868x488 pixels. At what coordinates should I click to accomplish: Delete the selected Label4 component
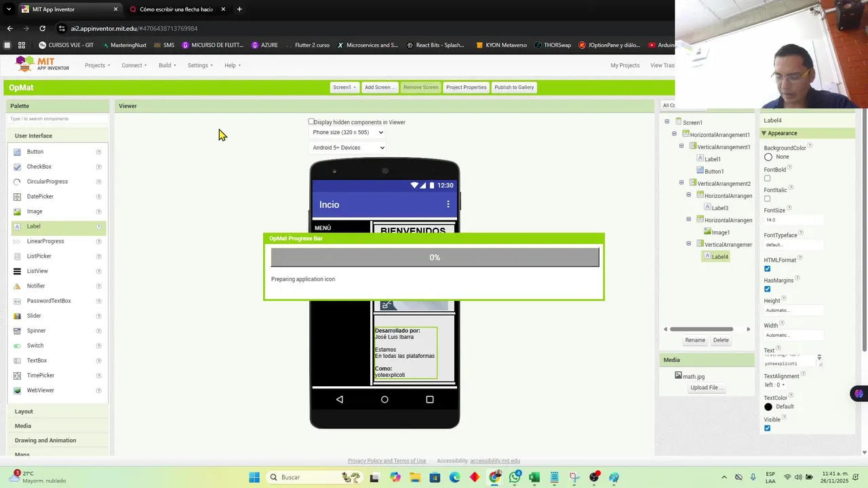(721, 340)
